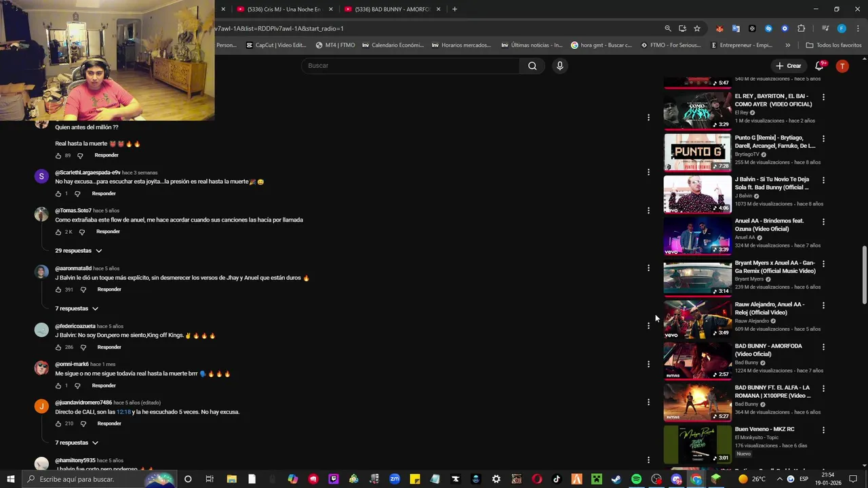Open YouTube notifications bell
Viewport: 868px width, 488px height.
[x=819, y=66]
